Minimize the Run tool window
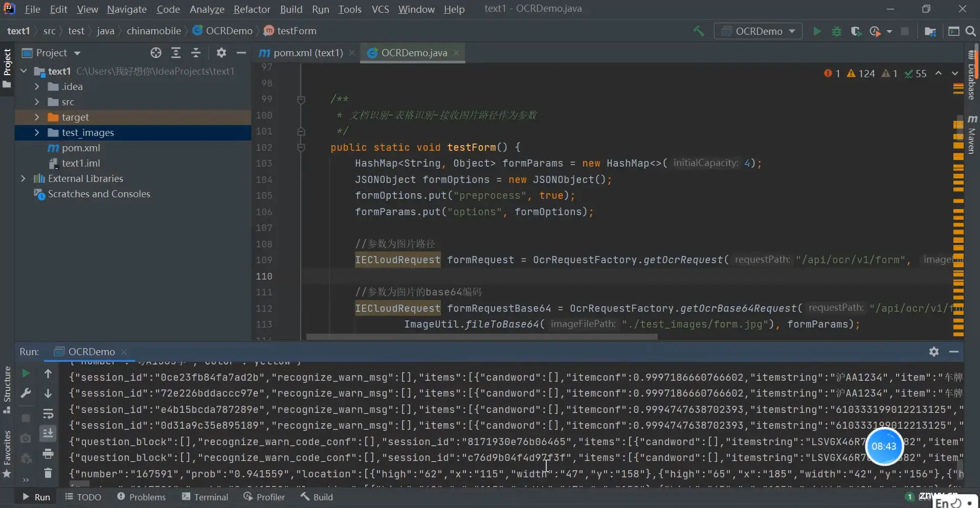The image size is (980, 508). [x=954, y=352]
